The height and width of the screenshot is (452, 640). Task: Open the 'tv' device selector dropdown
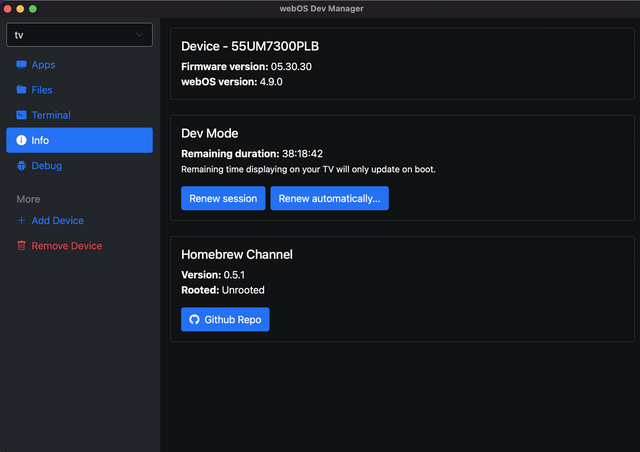point(70,35)
